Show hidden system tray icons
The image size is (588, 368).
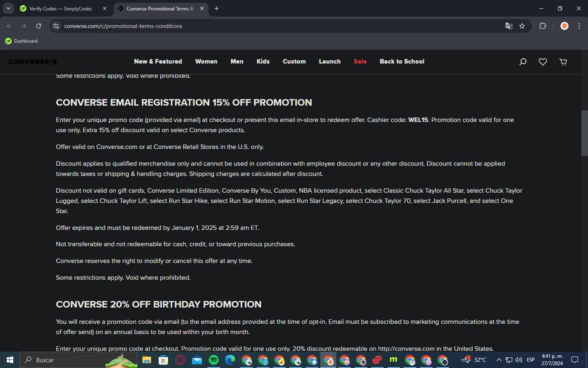(x=499, y=360)
